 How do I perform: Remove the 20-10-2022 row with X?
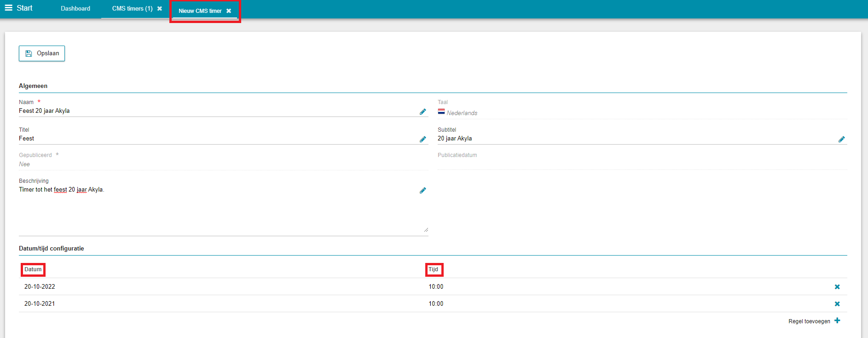coord(837,287)
